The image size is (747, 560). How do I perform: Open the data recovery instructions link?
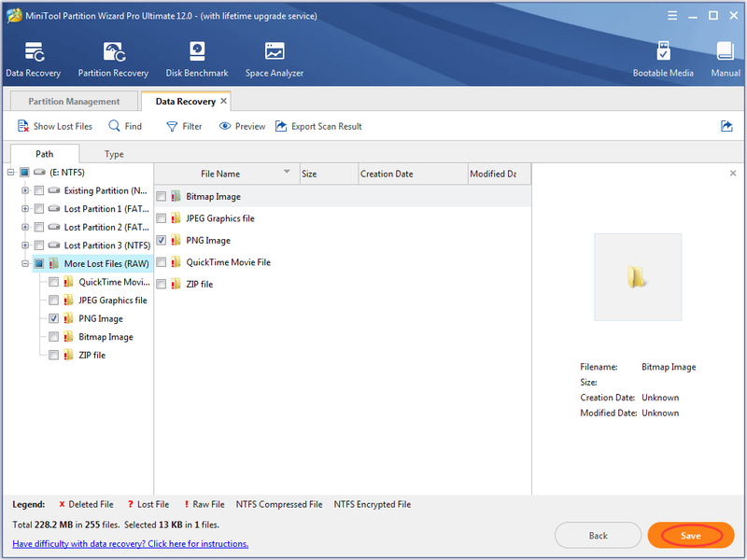pos(131,544)
